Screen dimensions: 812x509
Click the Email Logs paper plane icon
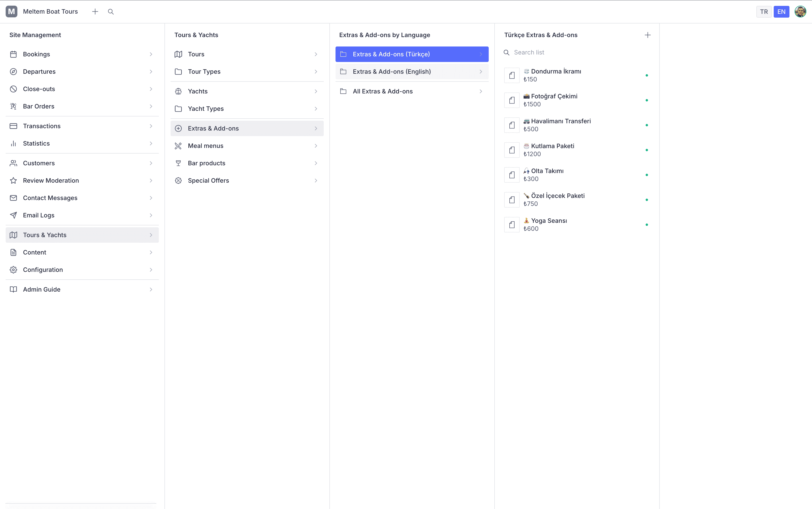click(13, 215)
